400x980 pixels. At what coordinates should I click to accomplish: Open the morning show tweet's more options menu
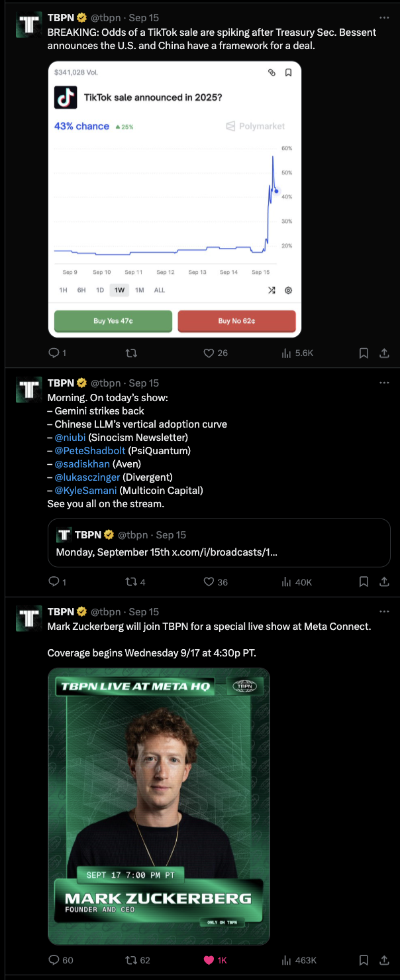383,382
